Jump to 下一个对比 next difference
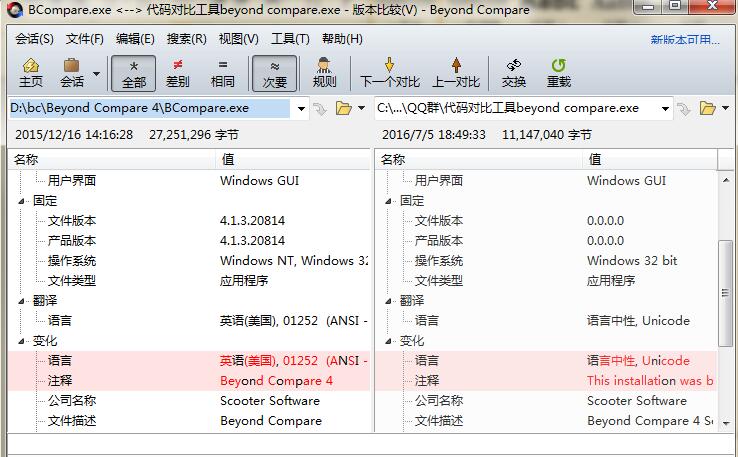Image resolution: width=738 pixels, height=457 pixels. [390, 73]
